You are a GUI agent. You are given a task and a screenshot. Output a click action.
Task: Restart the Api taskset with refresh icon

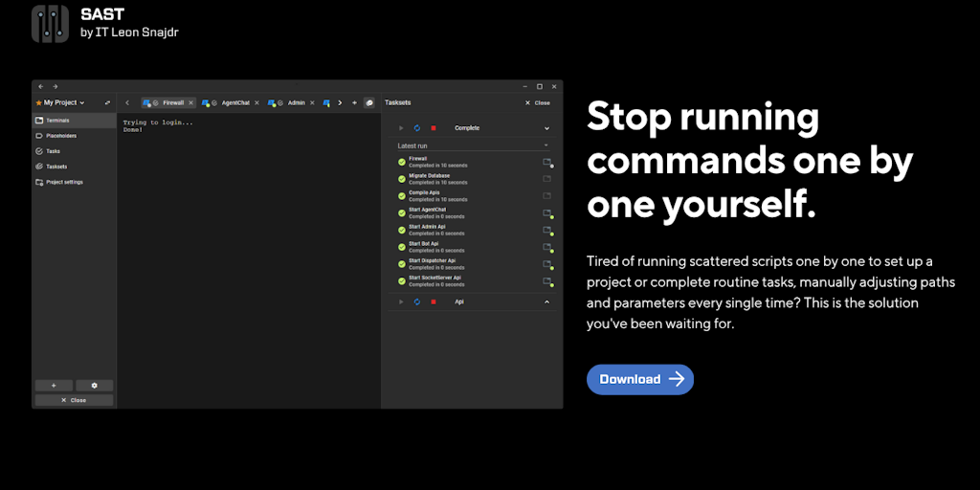[417, 301]
